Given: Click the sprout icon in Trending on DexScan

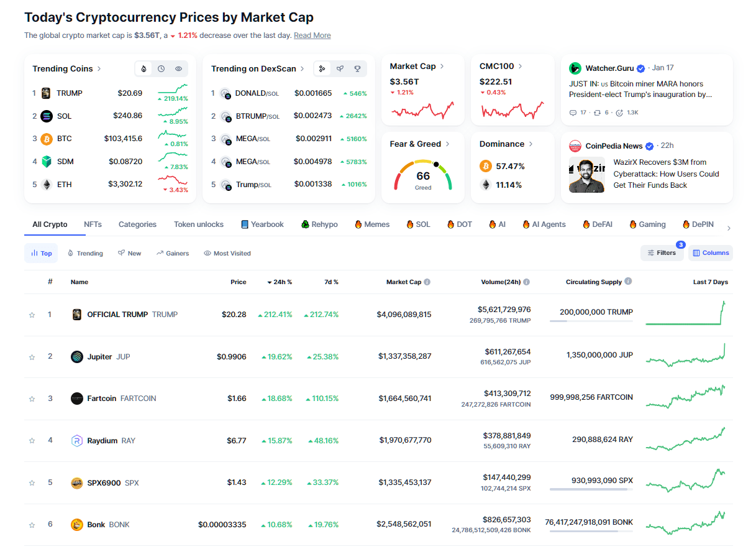Looking at the screenshot, I should 340,69.
